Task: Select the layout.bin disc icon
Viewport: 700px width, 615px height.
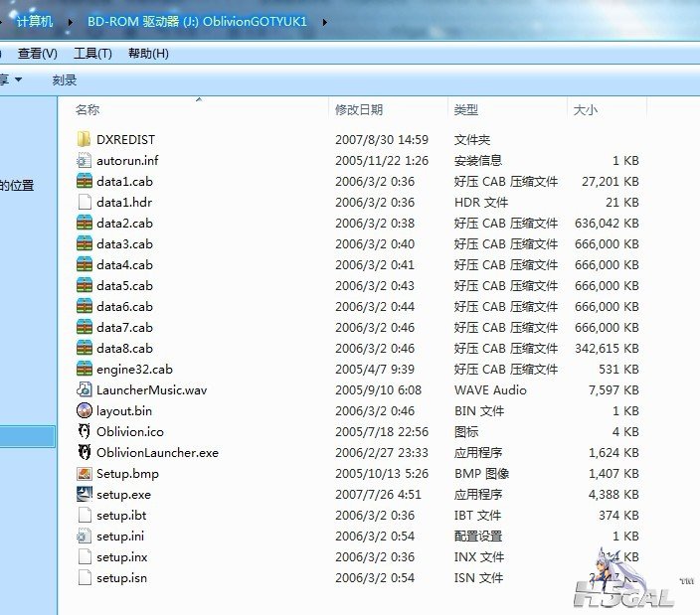Action: coord(84,410)
